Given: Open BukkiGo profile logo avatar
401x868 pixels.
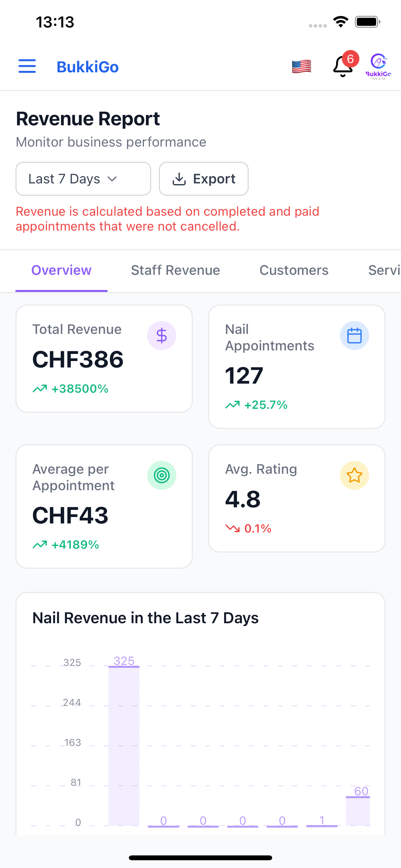Looking at the screenshot, I should 378,66.
